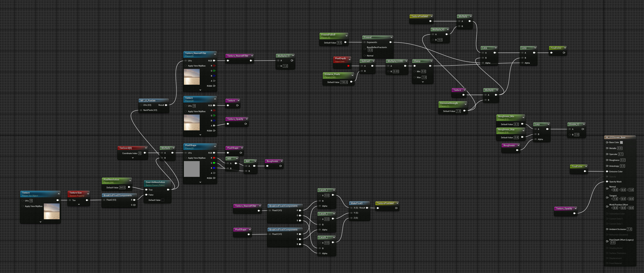The height and width of the screenshot is (273, 644).
Task: Click the Opacity Mask input pin
Action: [607, 182]
